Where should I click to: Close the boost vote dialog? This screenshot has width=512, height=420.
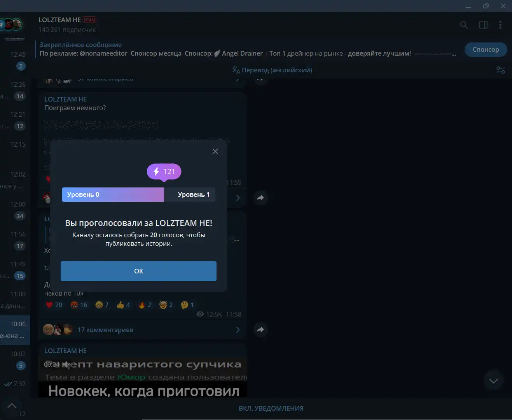[x=215, y=151]
